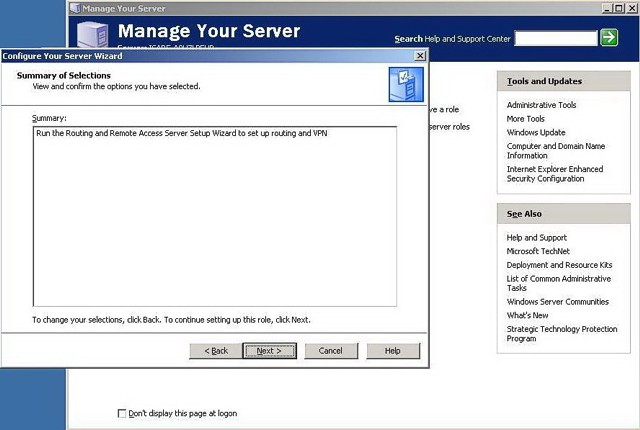Open More Tools link
Image resolution: width=640 pixels, height=430 pixels.
tap(525, 119)
